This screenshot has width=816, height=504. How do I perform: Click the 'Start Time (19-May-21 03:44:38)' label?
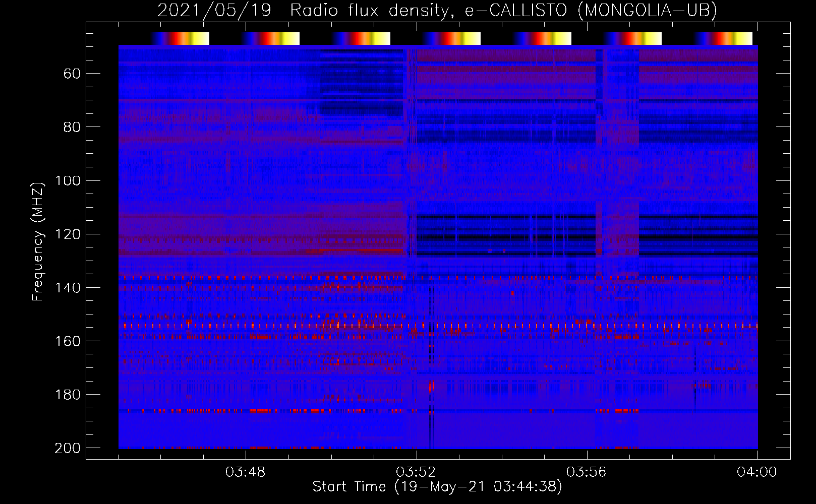pos(437,487)
